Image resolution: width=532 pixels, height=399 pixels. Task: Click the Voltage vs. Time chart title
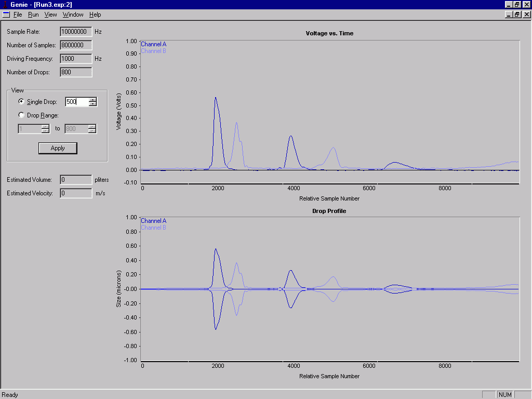[x=329, y=33]
